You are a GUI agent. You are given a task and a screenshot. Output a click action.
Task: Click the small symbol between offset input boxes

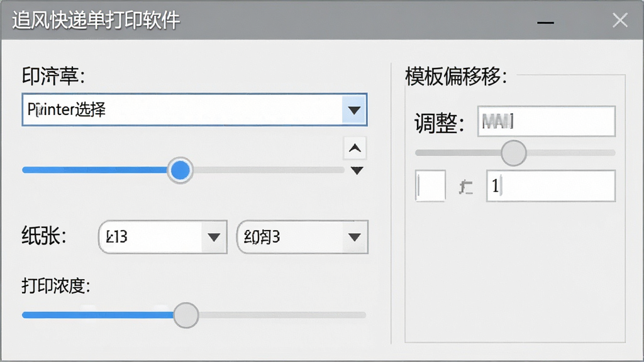tap(466, 187)
